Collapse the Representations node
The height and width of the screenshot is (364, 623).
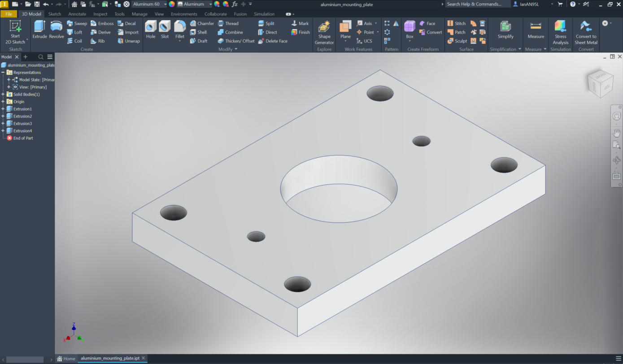[x=3, y=72]
